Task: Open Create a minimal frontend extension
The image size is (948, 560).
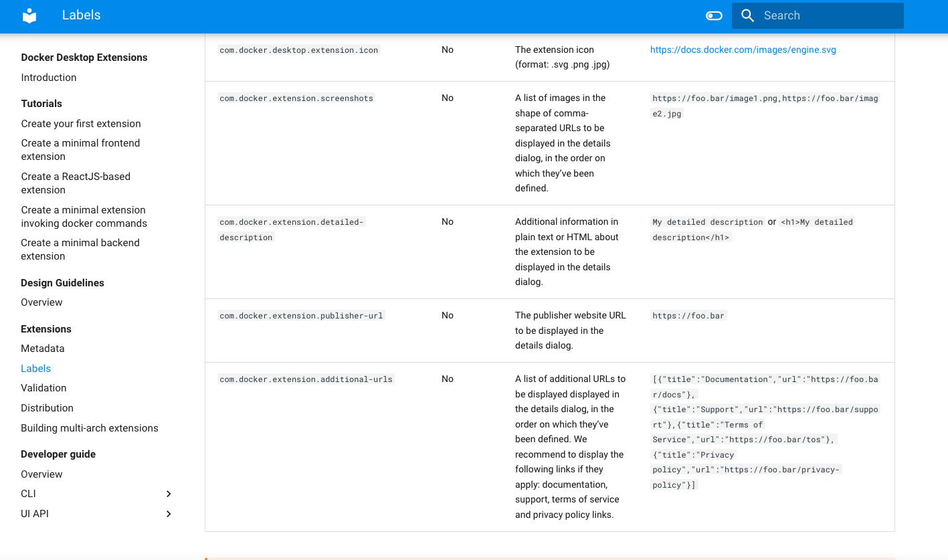Action: 80,150
